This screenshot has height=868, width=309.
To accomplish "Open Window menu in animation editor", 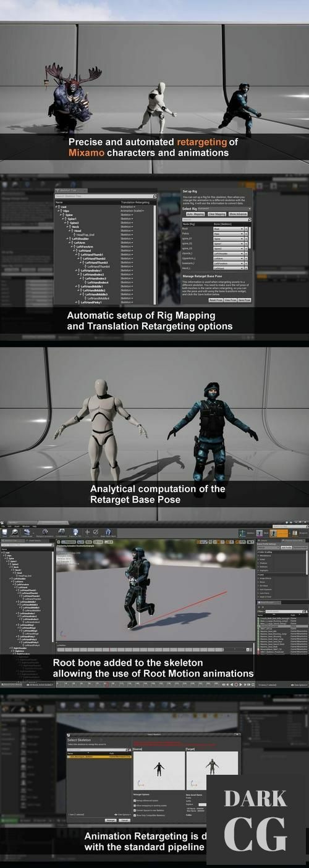I will 25,525.
